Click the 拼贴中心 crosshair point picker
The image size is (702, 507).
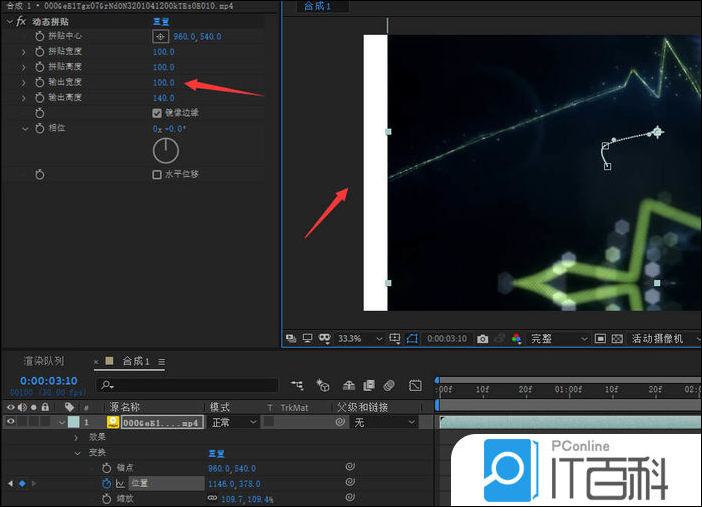161,36
